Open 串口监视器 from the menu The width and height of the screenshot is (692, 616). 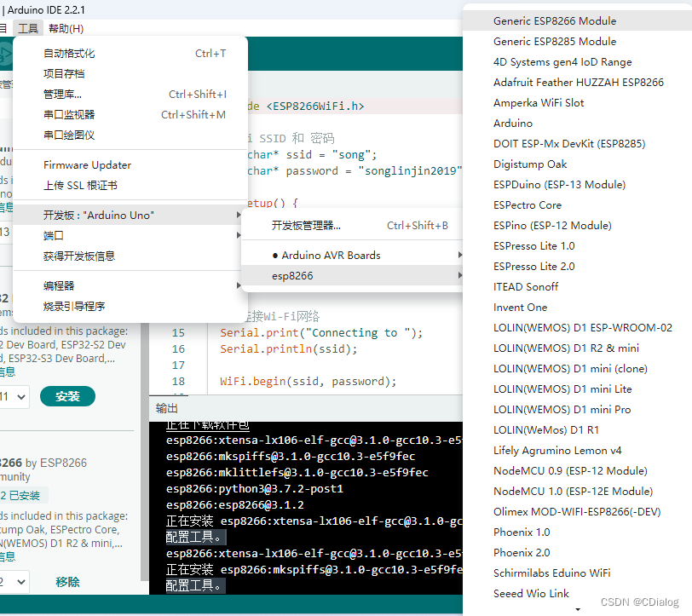pos(130,115)
